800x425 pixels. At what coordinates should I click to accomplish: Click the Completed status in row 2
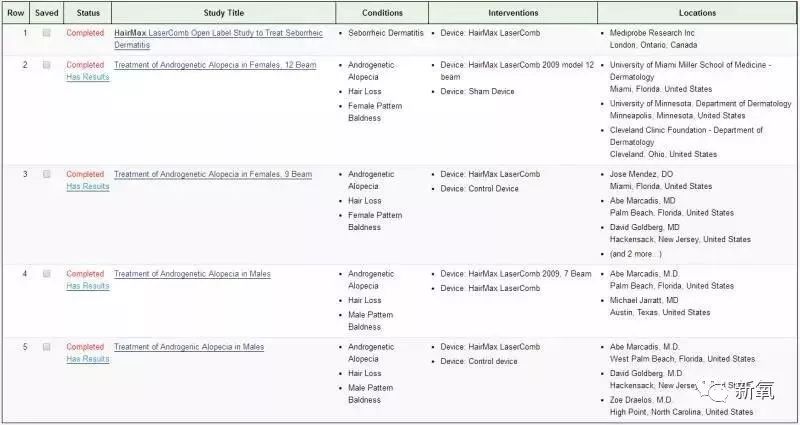[85, 65]
